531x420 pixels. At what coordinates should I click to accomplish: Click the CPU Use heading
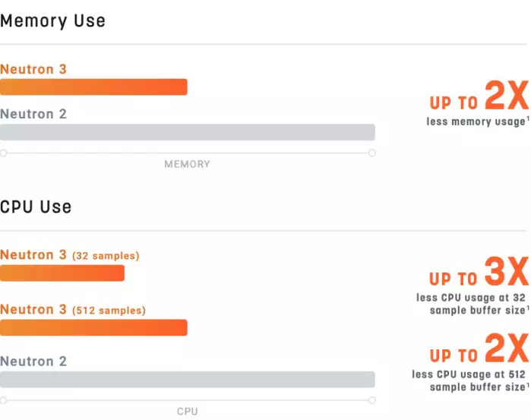click(36, 207)
